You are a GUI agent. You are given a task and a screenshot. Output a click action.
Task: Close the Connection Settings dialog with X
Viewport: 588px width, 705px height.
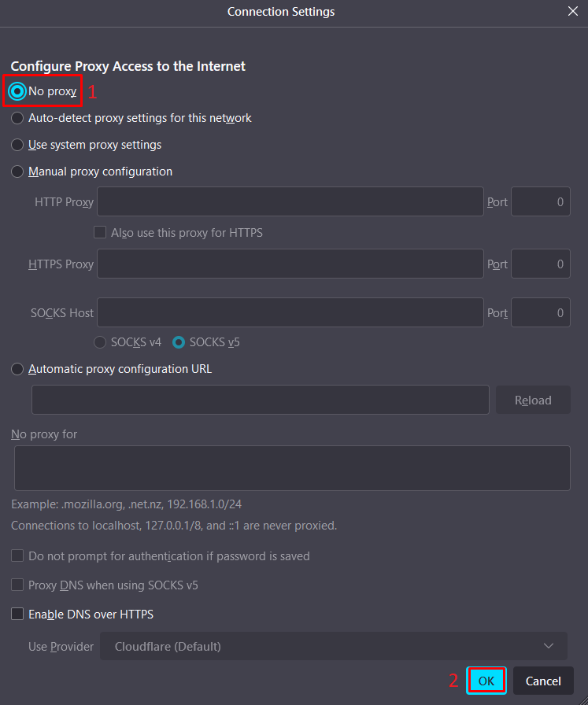pyautogui.click(x=573, y=11)
